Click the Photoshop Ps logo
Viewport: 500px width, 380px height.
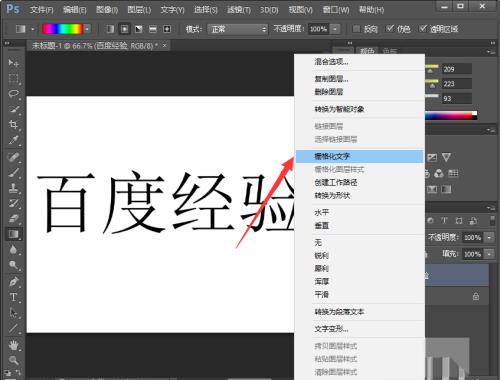click(13, 9)
